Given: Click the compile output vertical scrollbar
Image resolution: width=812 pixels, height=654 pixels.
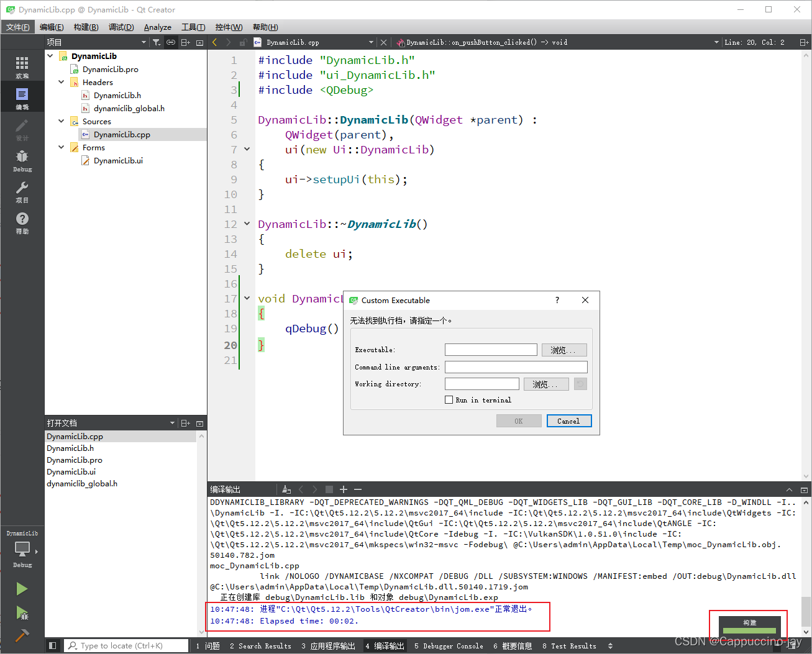Looking at the screenshot, I should tap(806, 612).
